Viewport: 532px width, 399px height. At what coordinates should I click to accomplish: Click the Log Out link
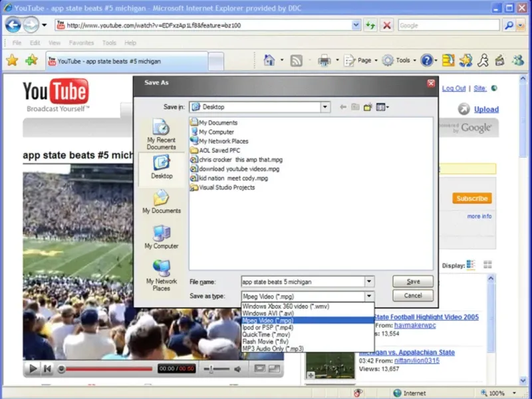click(x=454, y=88)
